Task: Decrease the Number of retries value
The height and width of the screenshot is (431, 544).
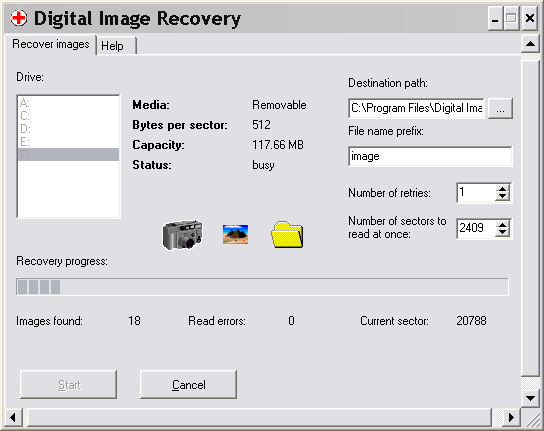Action: pyautogui.click(x=502, y=196)
